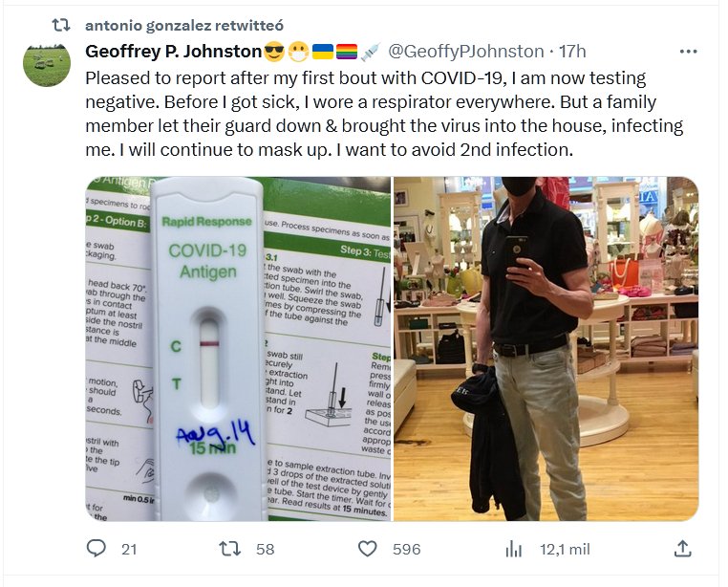
Task: Open Geoffrey P. Johnston profile name
Action: (174, 51)
